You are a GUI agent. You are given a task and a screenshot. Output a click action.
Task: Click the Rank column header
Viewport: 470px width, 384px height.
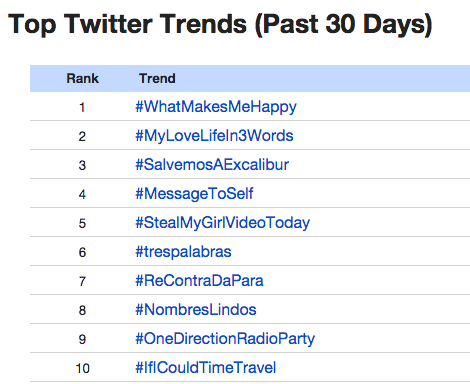(x=82, y=79)
